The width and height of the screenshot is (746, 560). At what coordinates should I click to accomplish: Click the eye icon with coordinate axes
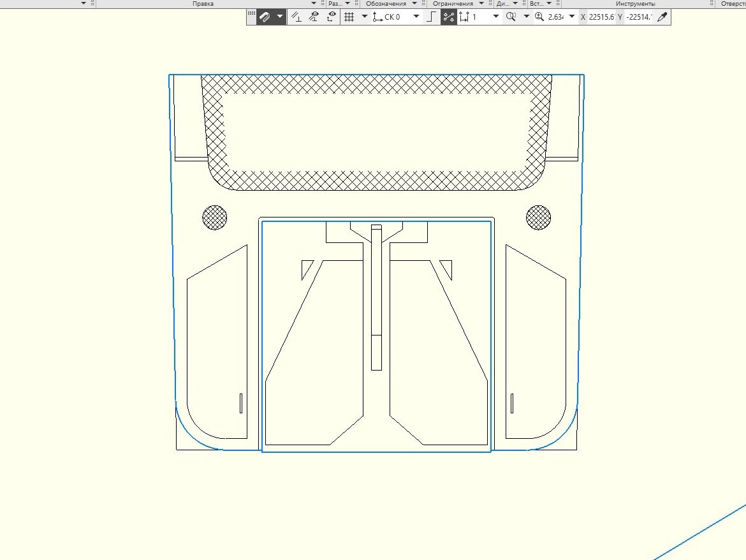[332, 17]
